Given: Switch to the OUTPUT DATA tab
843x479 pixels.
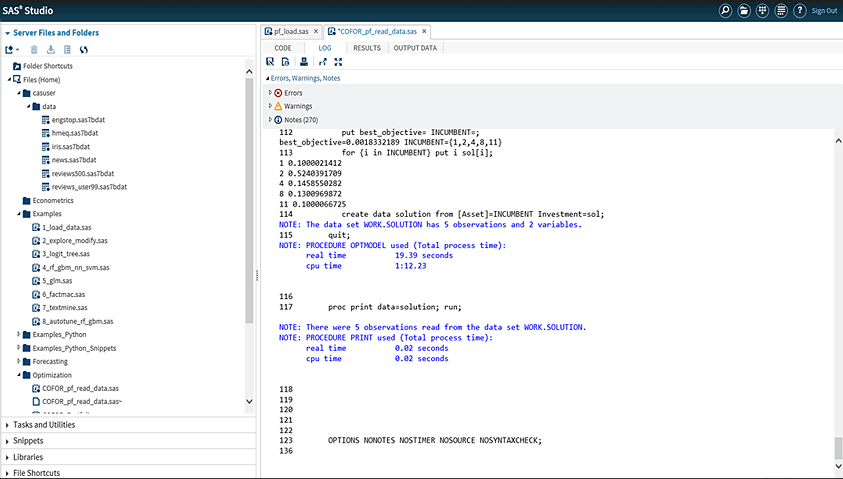Looking at the screenshot, I should point(415,48).
